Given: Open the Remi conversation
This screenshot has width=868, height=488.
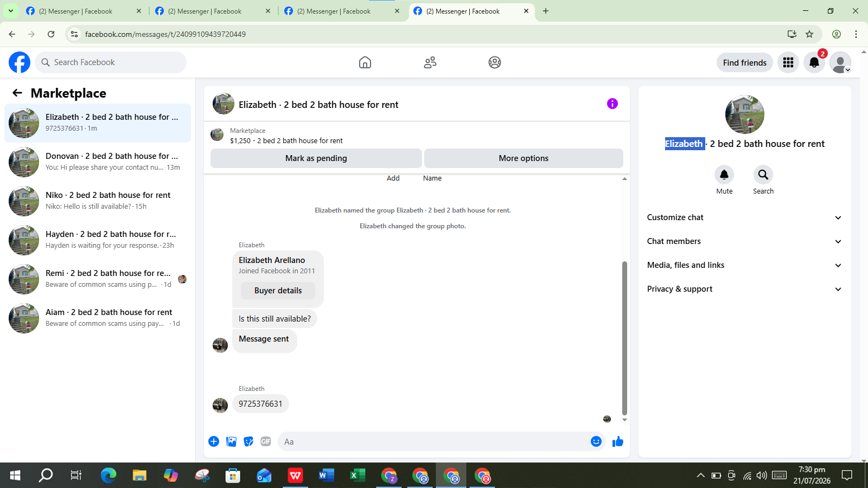Looking at the screenshot, I should point(98,279).
